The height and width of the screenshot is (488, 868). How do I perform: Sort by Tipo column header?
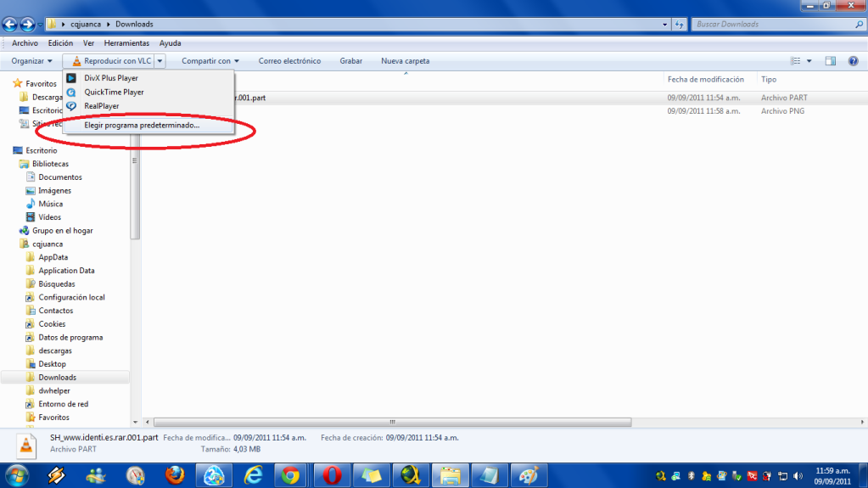769,79
